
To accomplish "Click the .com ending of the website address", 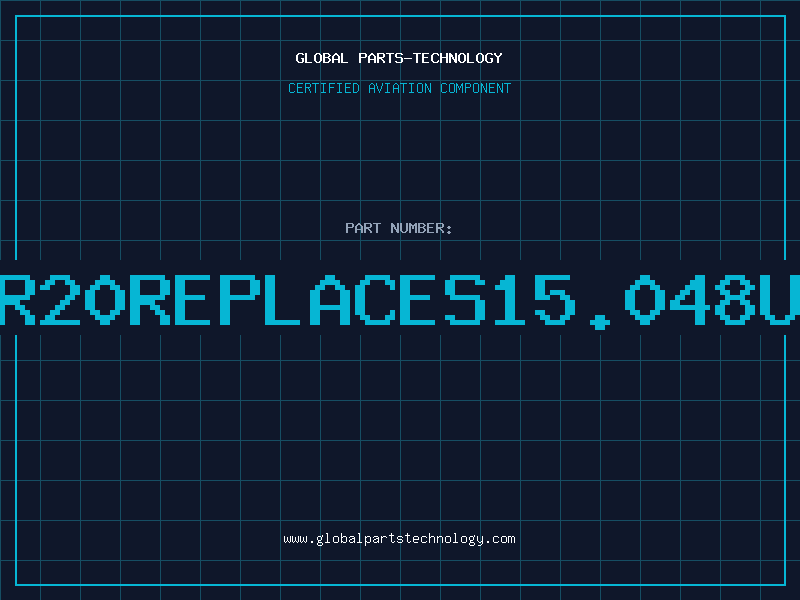I will [x=499, y=539].
